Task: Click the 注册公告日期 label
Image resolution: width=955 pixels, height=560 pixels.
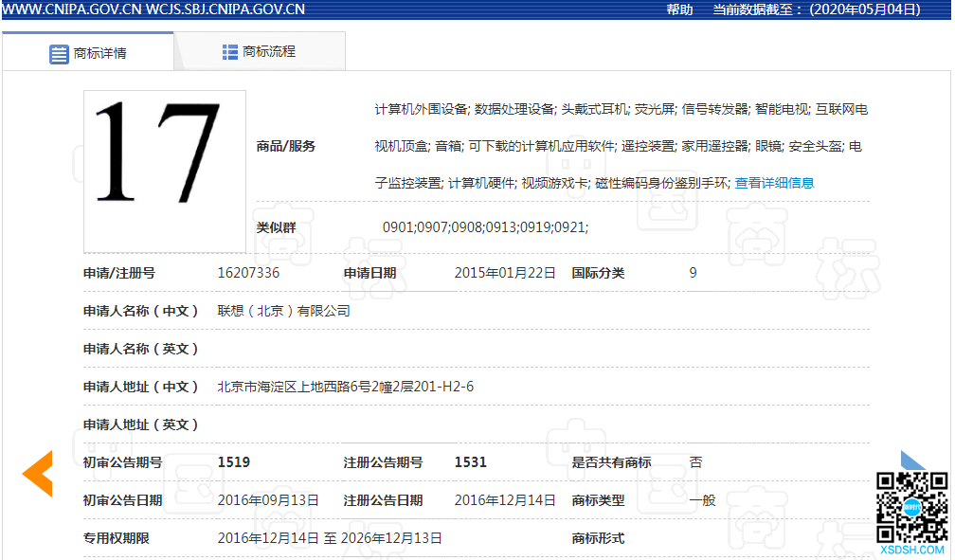Action: pyautogui.click(x=383, y=500)
